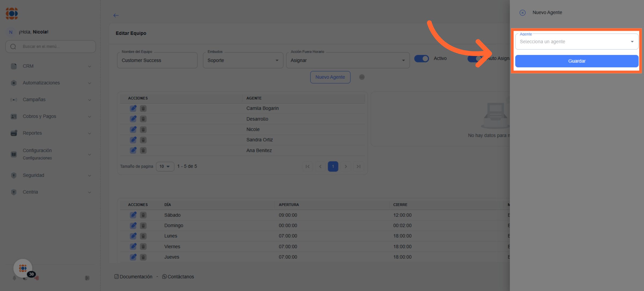
Task: Change page size dropdown showing 10
Action: [165, 166]
